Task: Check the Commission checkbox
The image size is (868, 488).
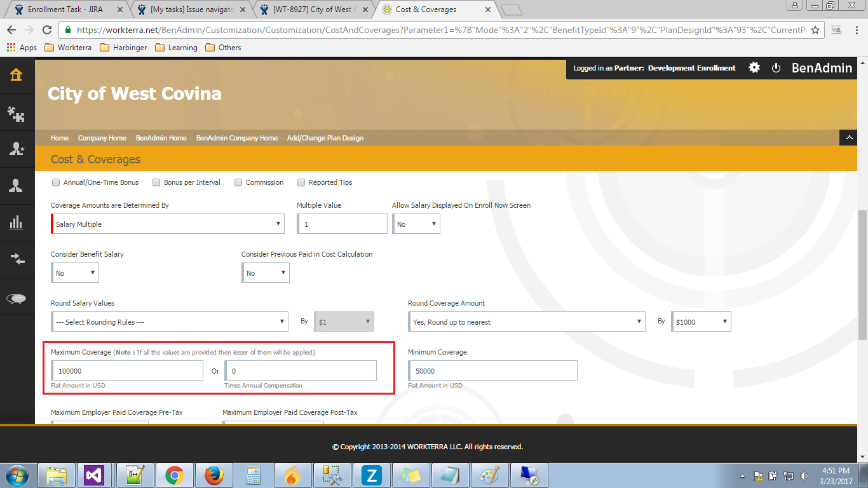Action: coord(238,182)
